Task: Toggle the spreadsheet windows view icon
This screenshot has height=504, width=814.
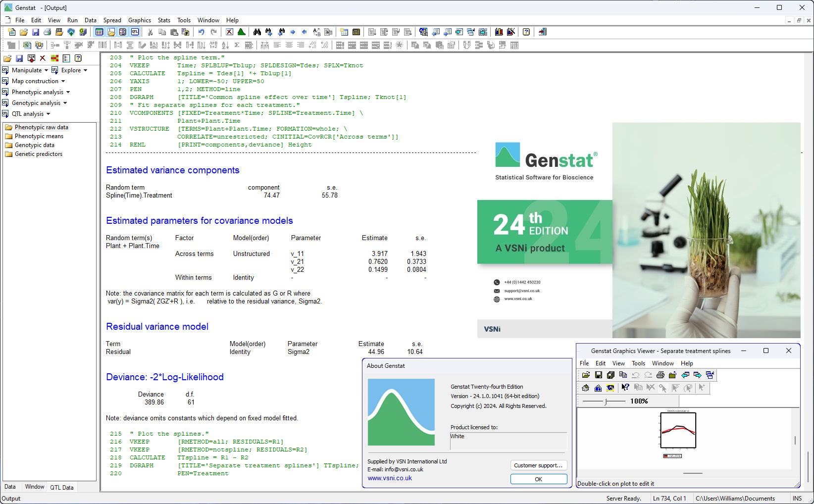Action: 100,32
